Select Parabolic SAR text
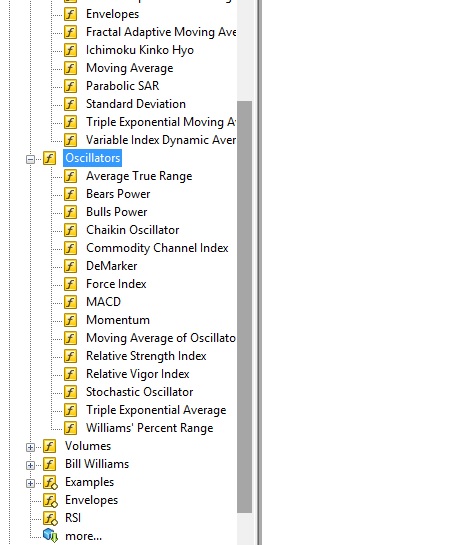Viewport: 468px width, 545px height. (122, 86)
